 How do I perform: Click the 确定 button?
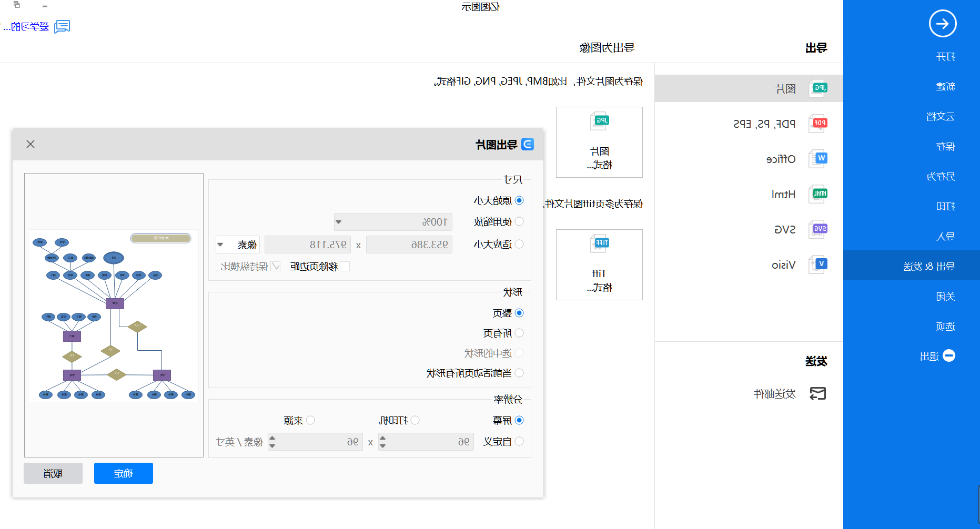pyautogui.click(x=124, y=473)
